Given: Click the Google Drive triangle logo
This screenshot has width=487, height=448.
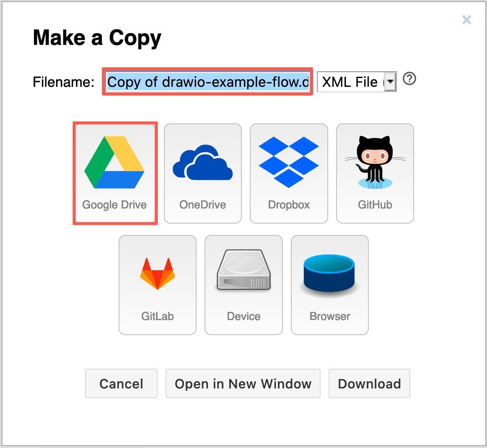Looking at the screenshot, I should [x=115, y=162].
